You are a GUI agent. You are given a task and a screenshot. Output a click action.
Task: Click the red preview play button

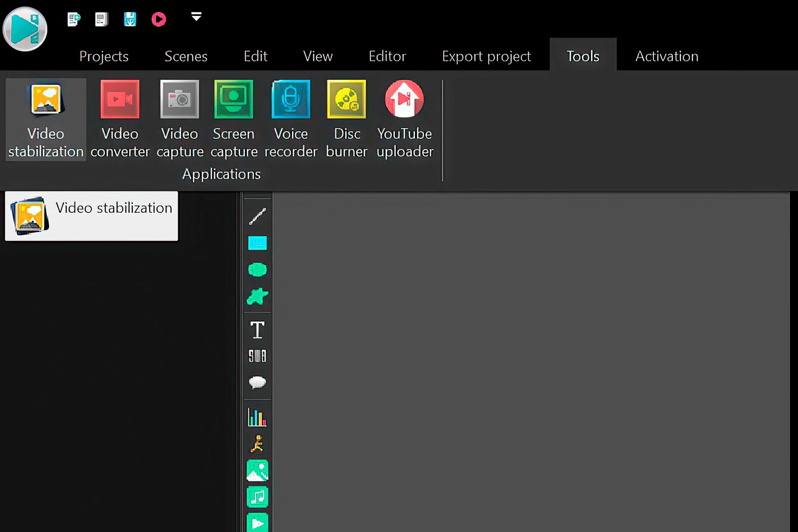[x=159, y=20]
